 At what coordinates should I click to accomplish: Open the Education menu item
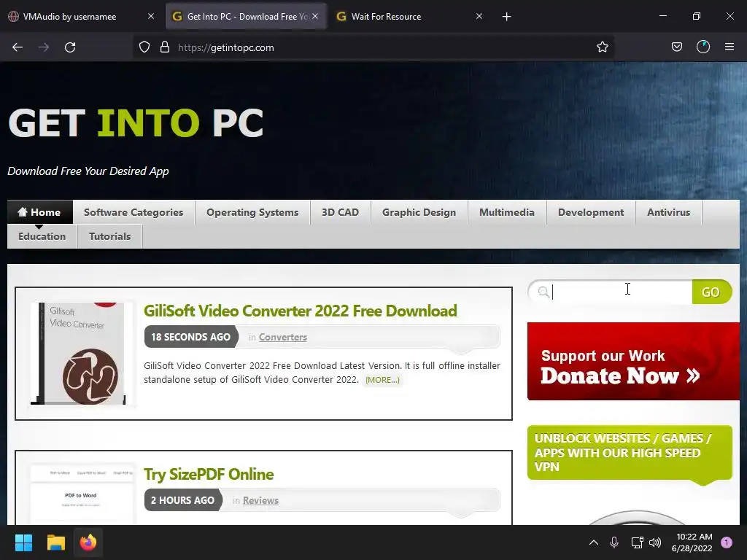[42, 236]
